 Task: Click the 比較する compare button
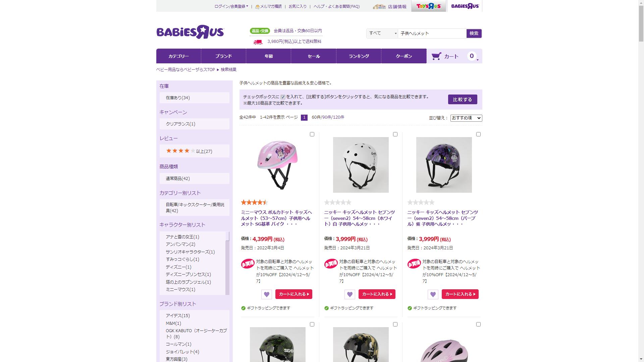click(463, 100)
